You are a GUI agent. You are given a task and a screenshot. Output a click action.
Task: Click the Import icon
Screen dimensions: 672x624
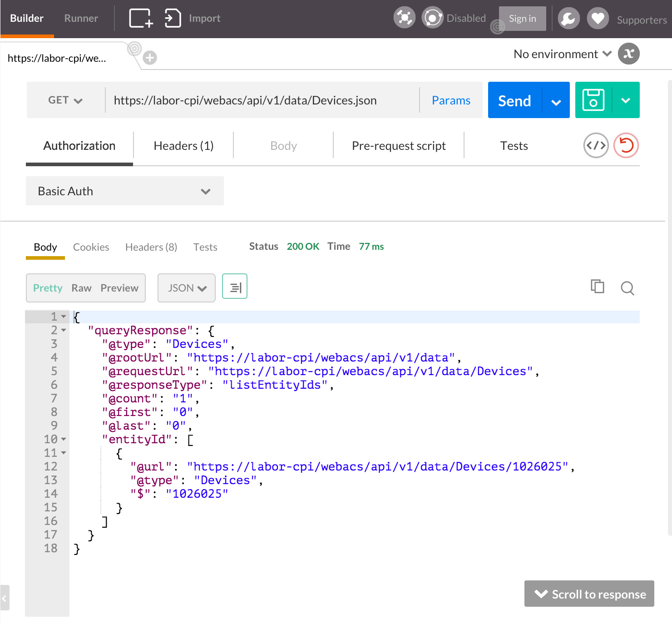[173, 18]
